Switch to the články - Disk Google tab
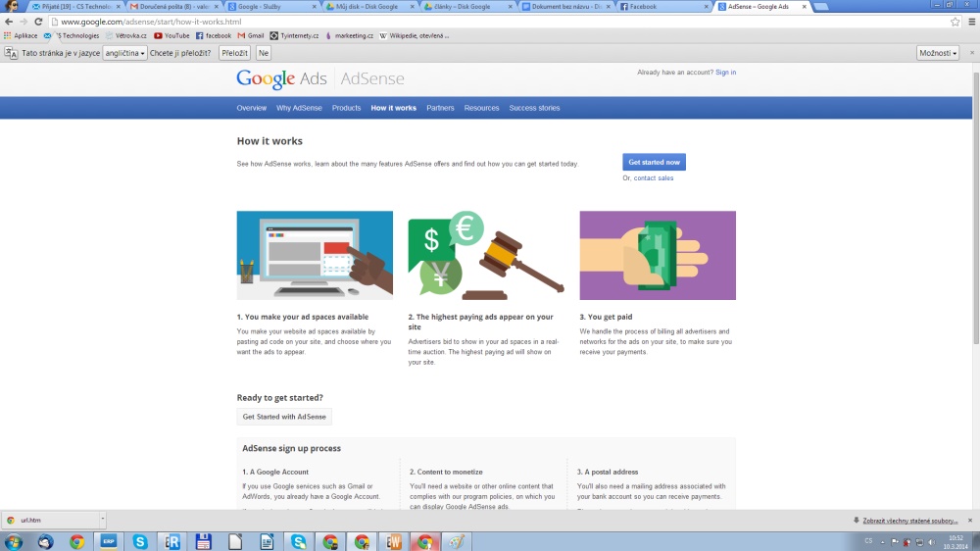980x551 pixels. click(467, 6)
